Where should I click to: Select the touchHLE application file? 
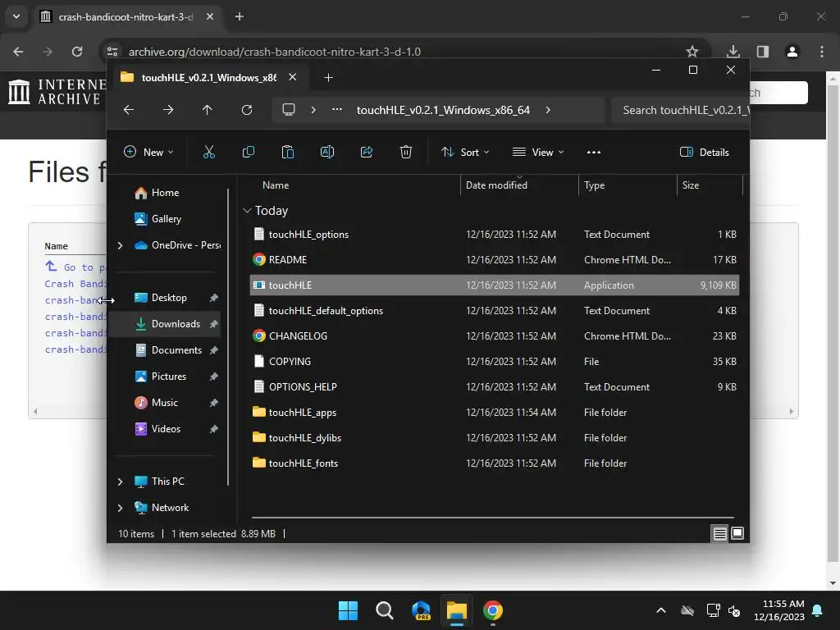pyautogui.click(x=495, y=285)
